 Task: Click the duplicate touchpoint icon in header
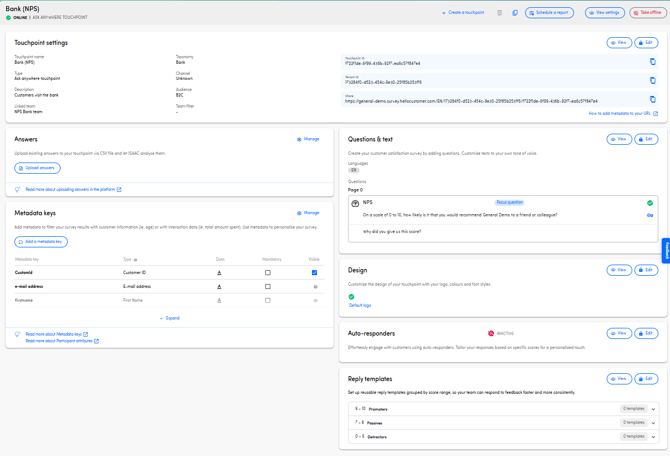515,13
